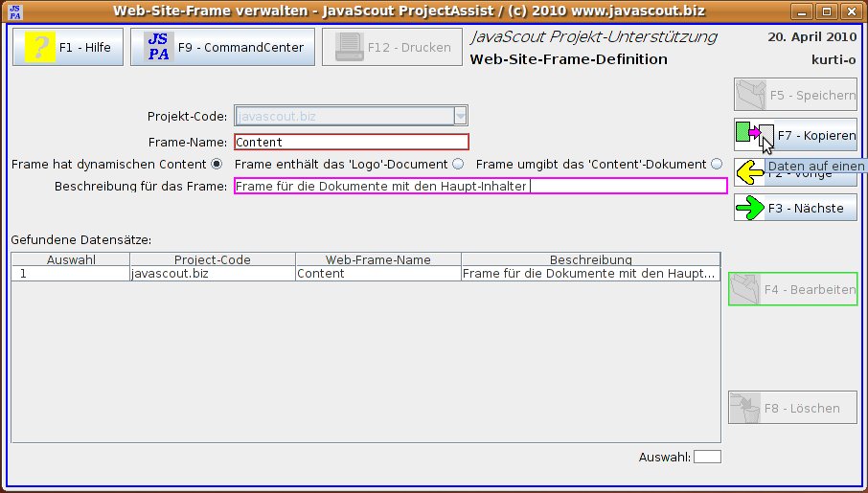Viewport: 868px width, 493px height.
Task: Select the javascout.biz Content table row
Action: [x=364, y=273]
